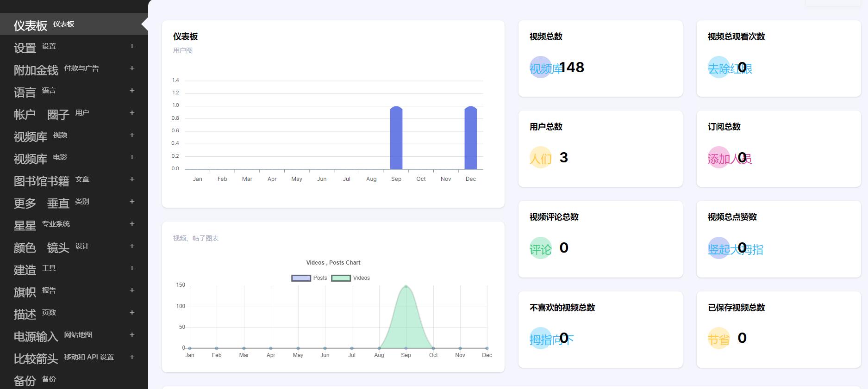Expand the Mobile and API Settings (移动和 API 设置) plus sign
Image resolution: width=868 pixels, height=389 pixels.
pyautogui.click(x=132, y=357)
